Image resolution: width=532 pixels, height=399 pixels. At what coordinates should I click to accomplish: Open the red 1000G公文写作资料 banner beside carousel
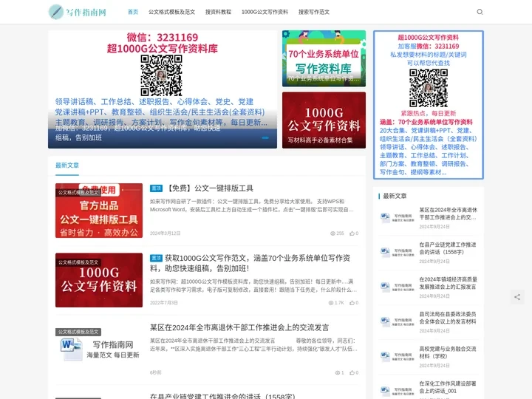324,120
